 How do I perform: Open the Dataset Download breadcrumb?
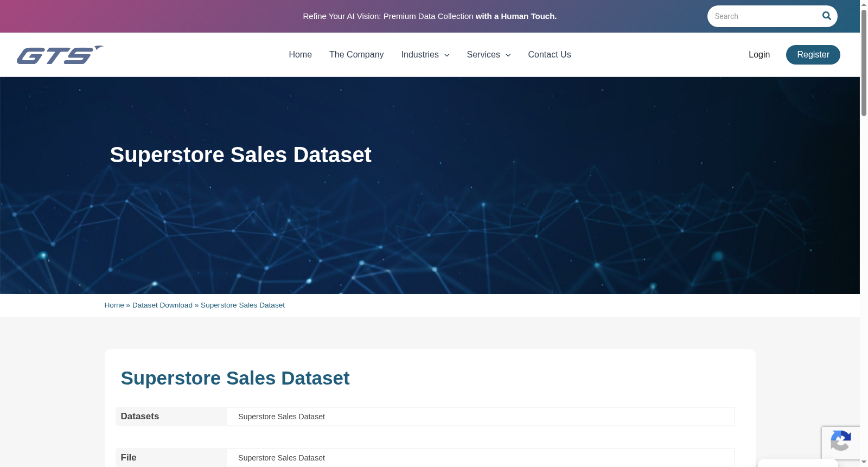tap(162, 305)
